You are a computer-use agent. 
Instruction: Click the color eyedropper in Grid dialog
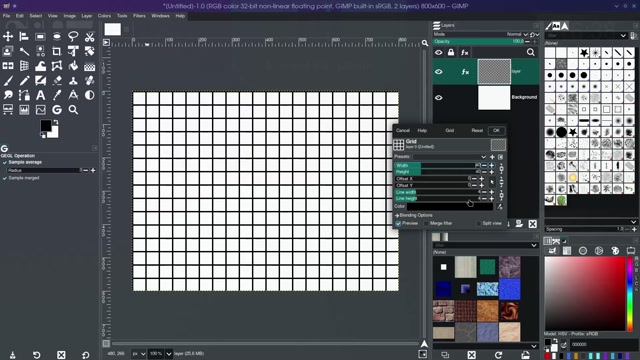pyautogui.click(x=500, y=207)
